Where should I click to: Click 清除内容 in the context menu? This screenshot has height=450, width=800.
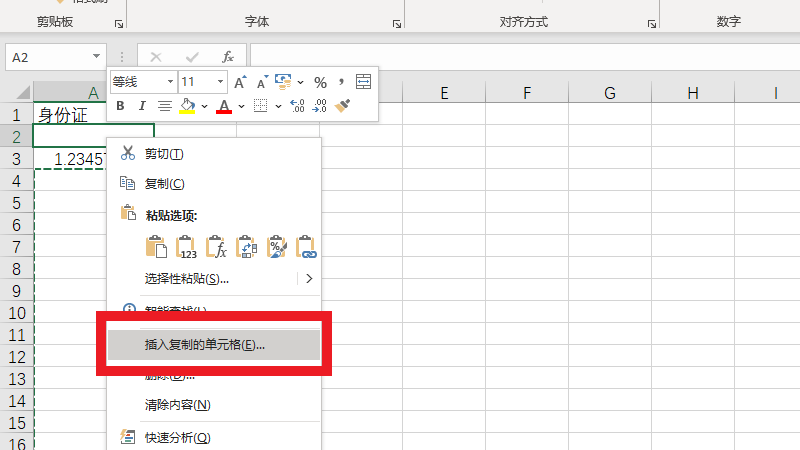[x=177, y=405]
